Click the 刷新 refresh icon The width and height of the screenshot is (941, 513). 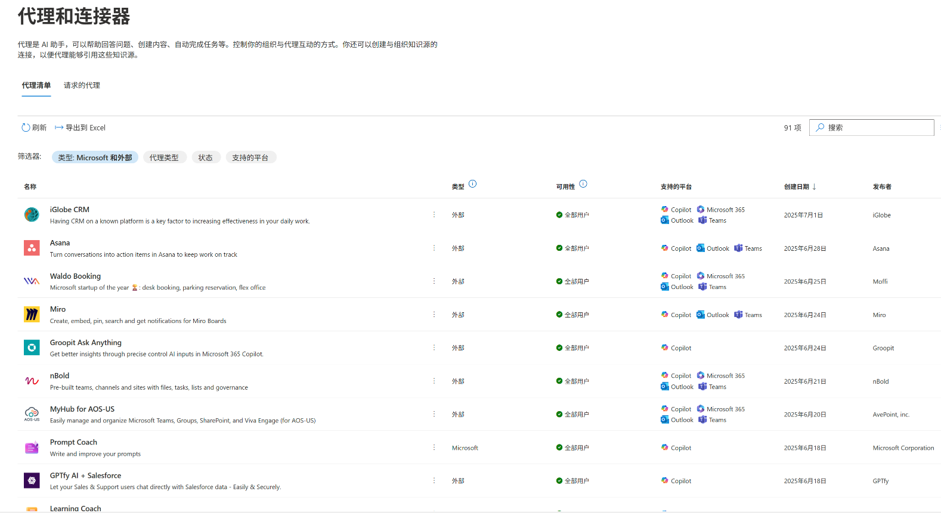pos(26,128)
